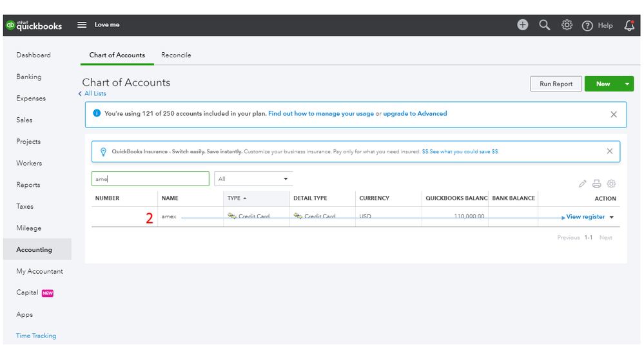
Task: Close the account usage notice banner
Action: coord(614,114)
